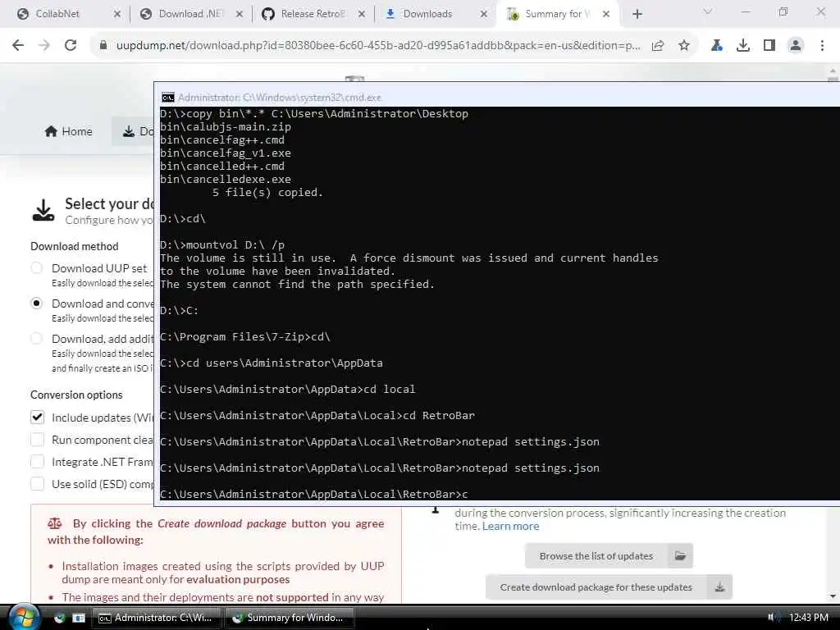The height and width of the screenshot is (630, 840).
Task: Open the Chrome three-dot menu
Action: click(x=822, y=46)
